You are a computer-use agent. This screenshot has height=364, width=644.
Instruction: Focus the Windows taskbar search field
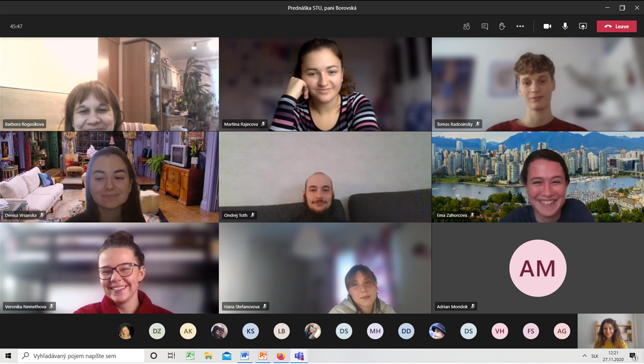pyautogui.click(x=81, y=356)
